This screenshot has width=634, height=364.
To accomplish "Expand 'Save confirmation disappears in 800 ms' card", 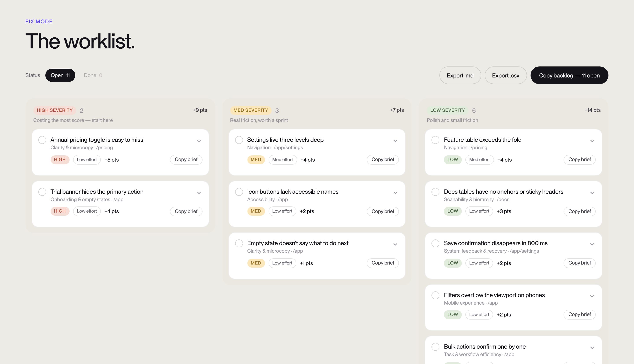I will 592,245.
